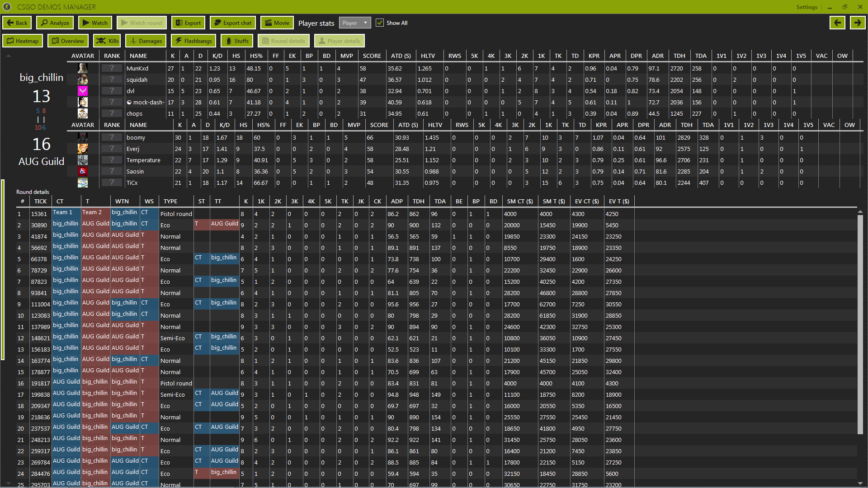Open the Heatmap view

[x=23, y=41]
